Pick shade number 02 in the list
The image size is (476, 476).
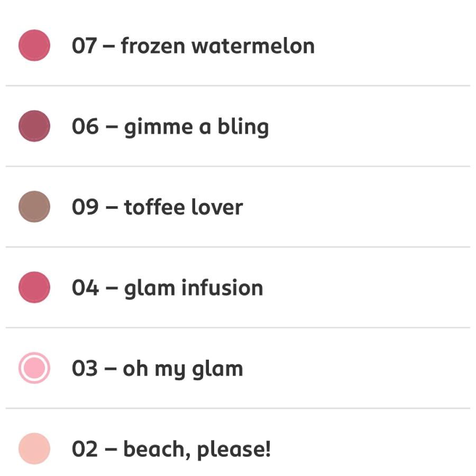tap(85, 450)
